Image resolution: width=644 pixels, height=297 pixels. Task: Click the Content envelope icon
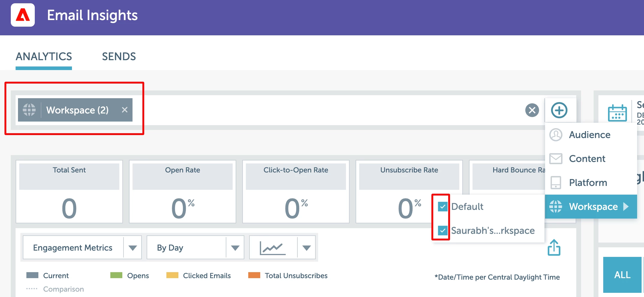(x=556, y=159)
